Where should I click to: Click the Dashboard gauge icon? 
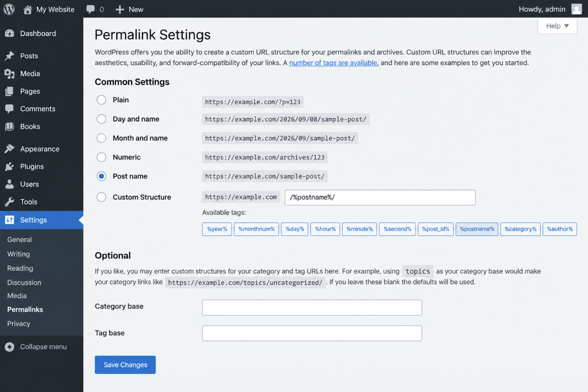(10, 33)
